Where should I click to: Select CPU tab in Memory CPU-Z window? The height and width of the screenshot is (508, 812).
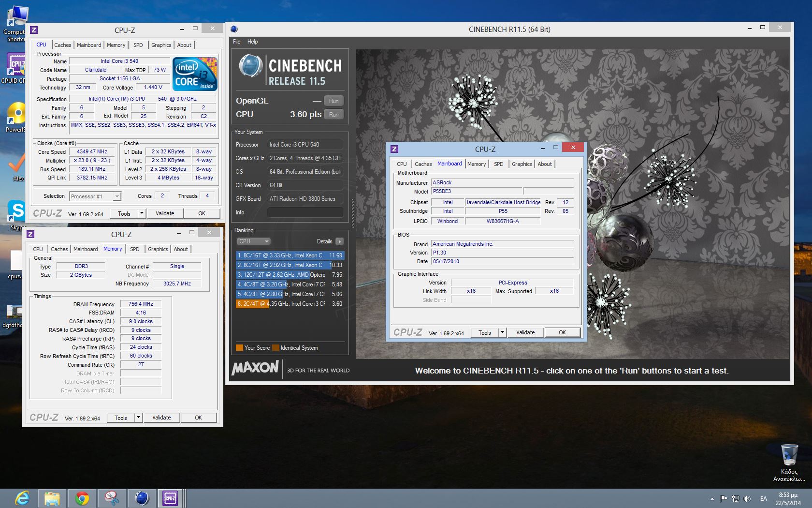[x=38, y=249]
